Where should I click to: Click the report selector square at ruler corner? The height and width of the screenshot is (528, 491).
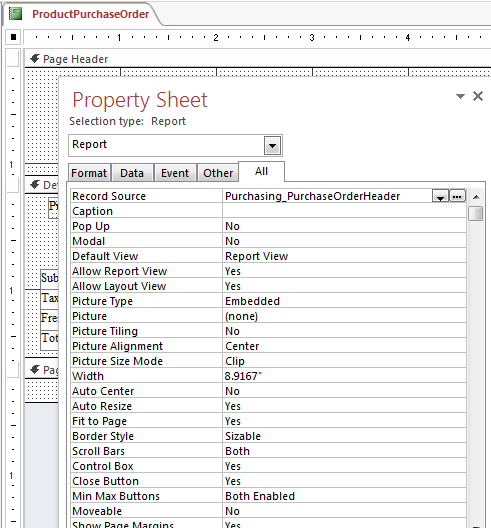tap(13, 37)
